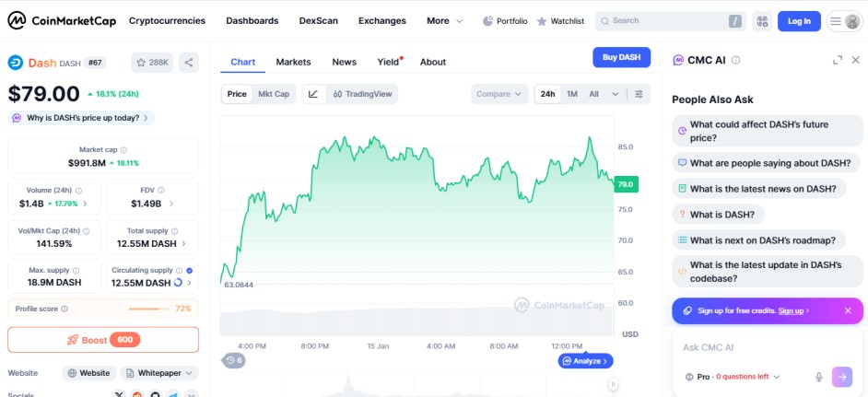Click the Boost 600 button
The width and height of the screenshot is (868, 397).
(103, 340)
